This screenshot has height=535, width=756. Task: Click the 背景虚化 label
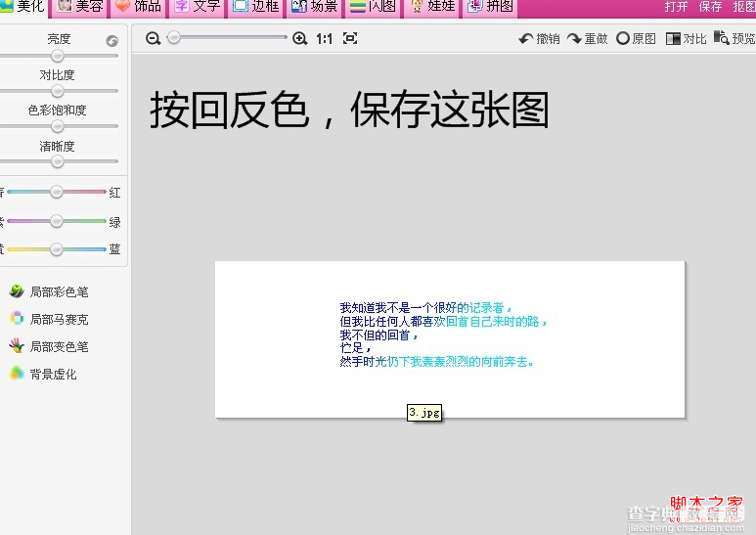point(53,375)
